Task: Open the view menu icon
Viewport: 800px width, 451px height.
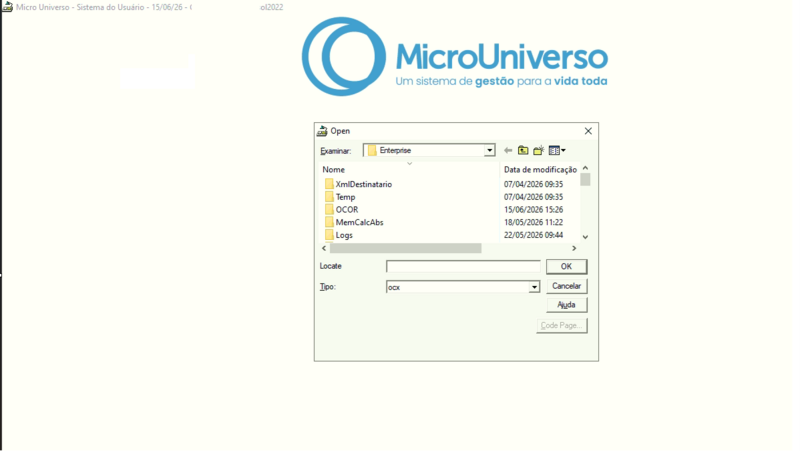Action: tap(554, 151)
